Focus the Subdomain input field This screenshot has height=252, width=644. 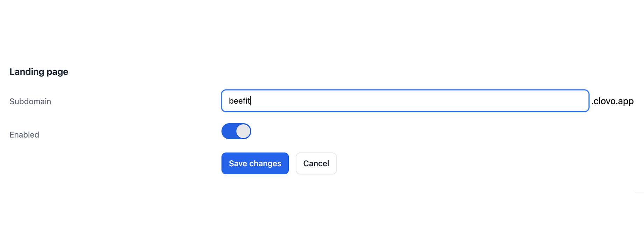[x=405, y=101]
